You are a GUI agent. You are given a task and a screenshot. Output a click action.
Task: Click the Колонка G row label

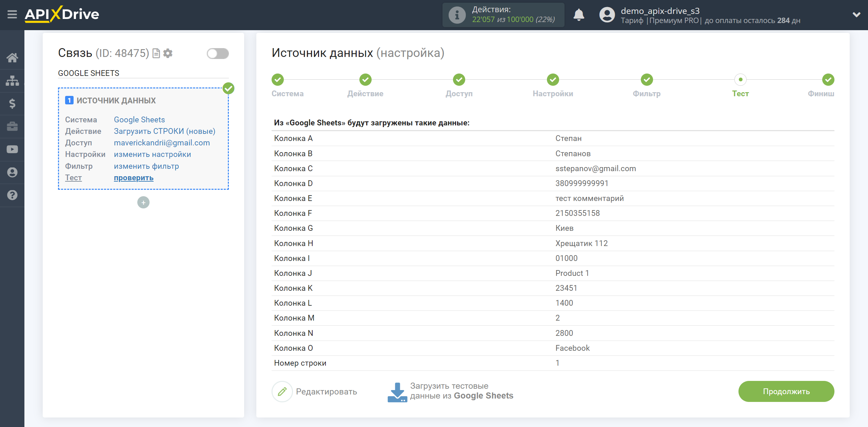(293, 228)
